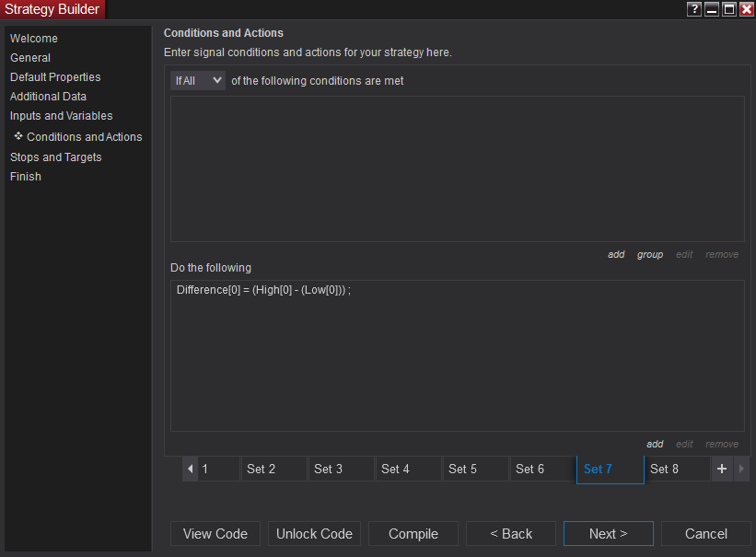Select the Difference[0] action line
Viewport: 756px width, 557px height.
263,290
